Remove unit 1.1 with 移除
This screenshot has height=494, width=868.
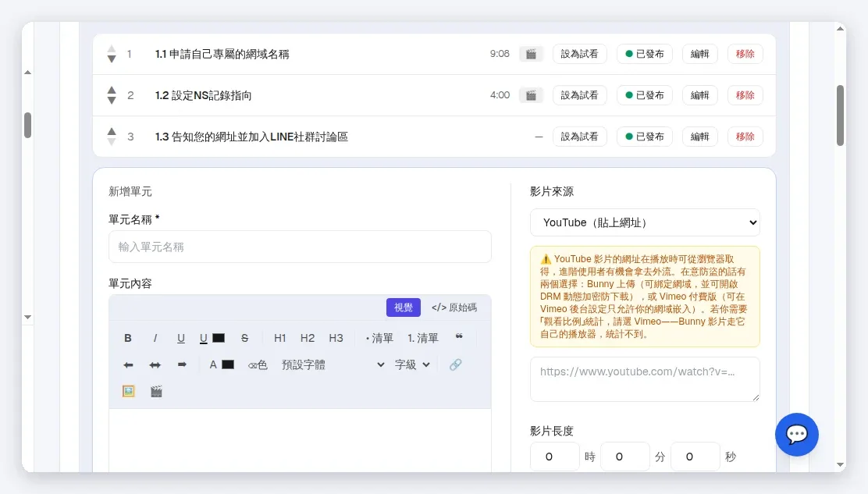point(745,54)
